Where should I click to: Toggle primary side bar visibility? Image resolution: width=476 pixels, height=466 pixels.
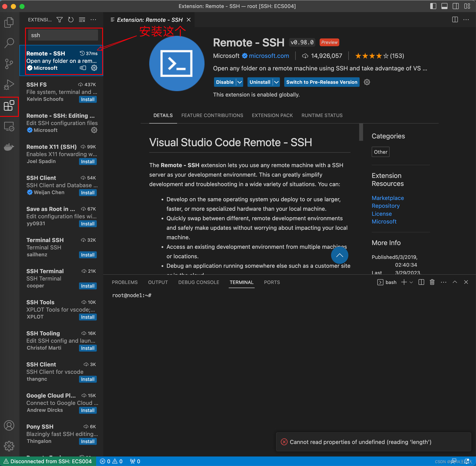coord(433,6)
